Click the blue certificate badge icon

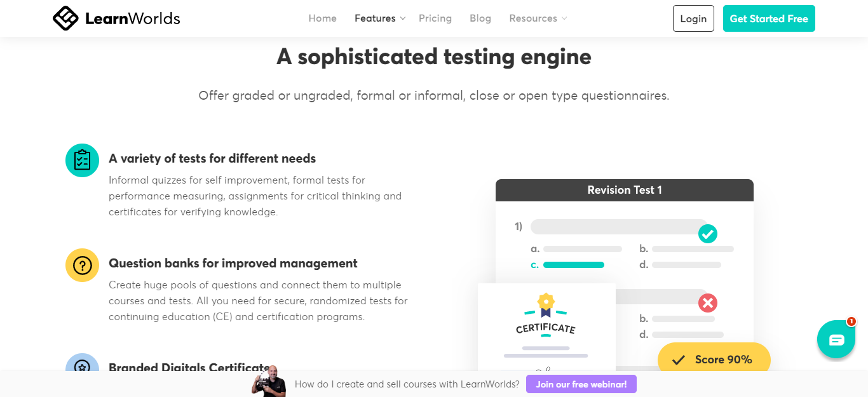(82, 363)
